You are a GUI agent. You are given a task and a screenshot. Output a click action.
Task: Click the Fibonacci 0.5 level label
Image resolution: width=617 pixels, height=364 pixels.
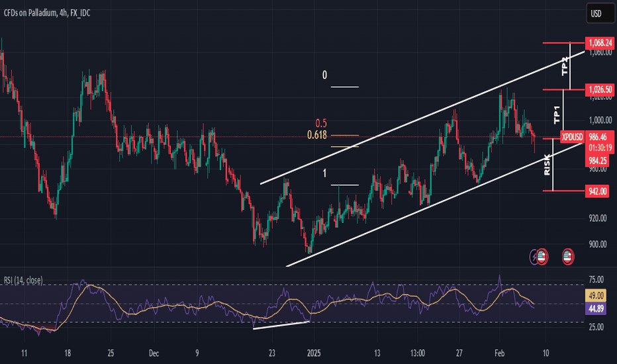(321, 123)
